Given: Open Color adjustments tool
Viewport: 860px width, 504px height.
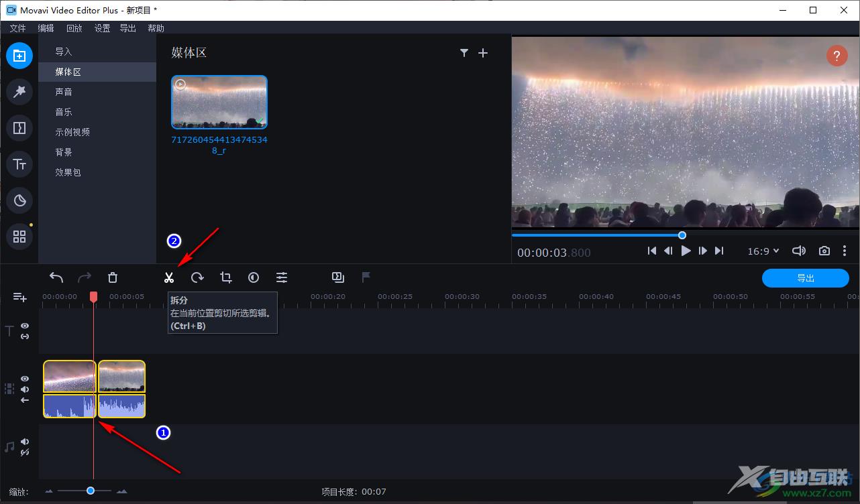Looking at the screenshot, I should tap(254, 277).
